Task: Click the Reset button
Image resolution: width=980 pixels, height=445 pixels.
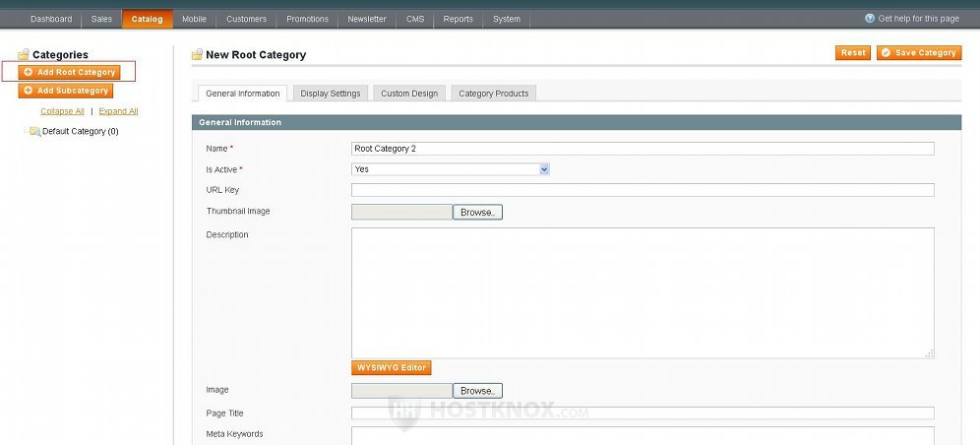Action: tap(853, 52)
